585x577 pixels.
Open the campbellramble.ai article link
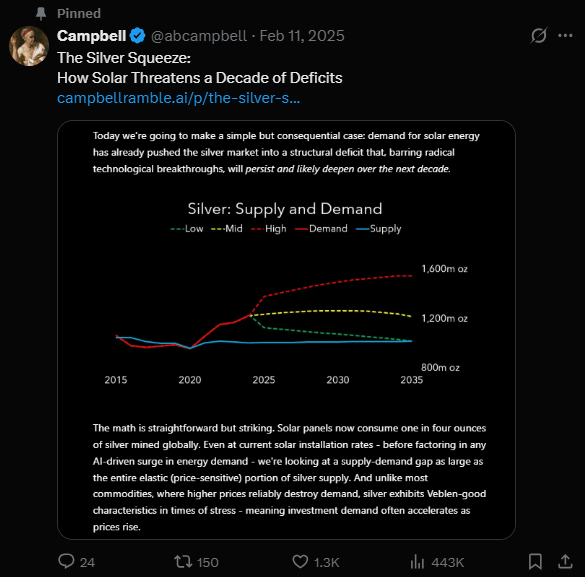[178, 98]
